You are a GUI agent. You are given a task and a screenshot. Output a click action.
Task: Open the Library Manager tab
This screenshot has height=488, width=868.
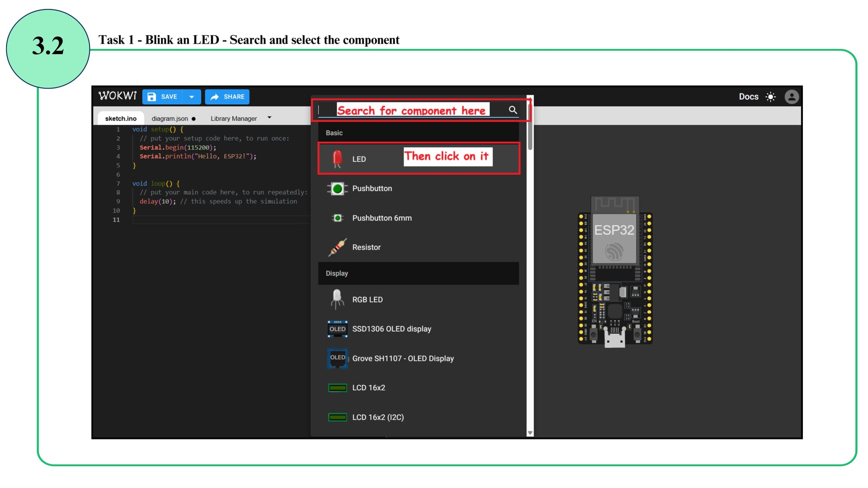click(x=233, y=118)
